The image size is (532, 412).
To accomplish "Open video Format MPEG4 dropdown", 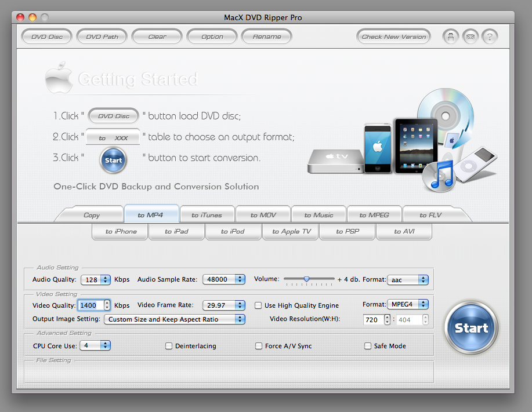I will coord(408,304).
